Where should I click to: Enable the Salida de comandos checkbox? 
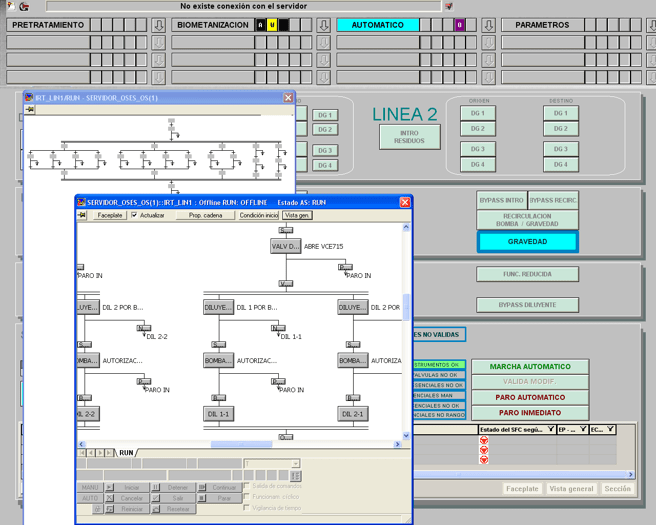point(247,486)
